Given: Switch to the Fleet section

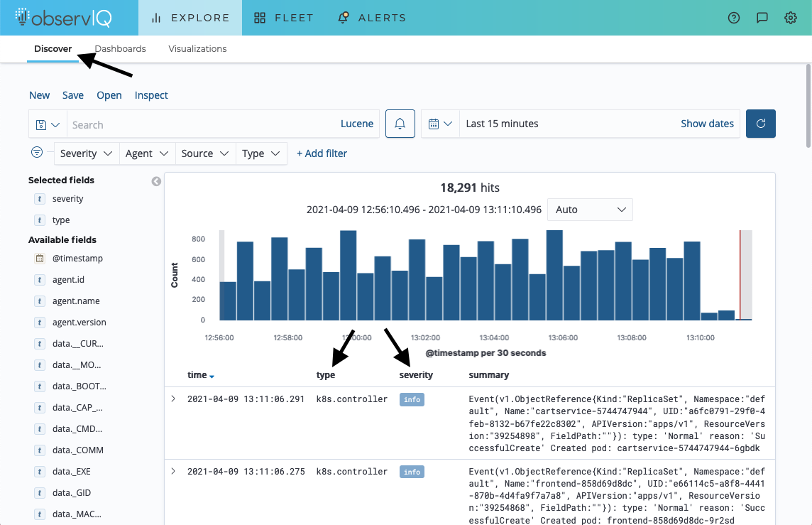Looking at the screenshot, I should [x=284, y=18].
